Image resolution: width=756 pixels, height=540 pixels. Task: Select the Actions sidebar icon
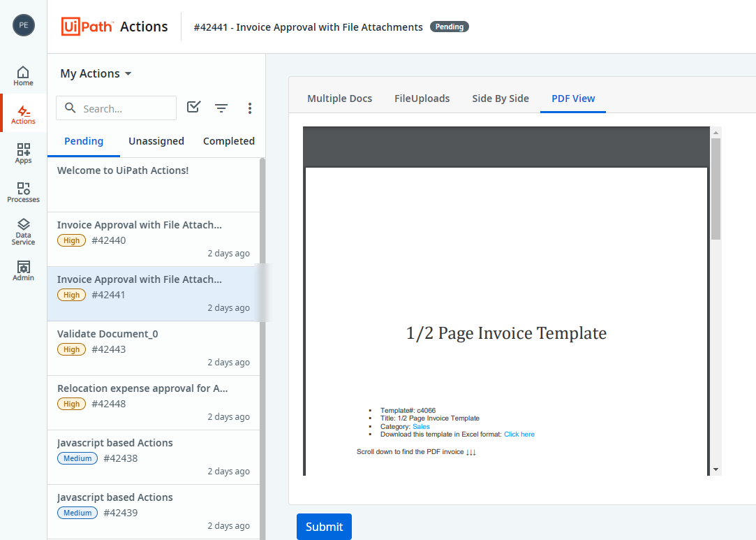pos(23,115)
